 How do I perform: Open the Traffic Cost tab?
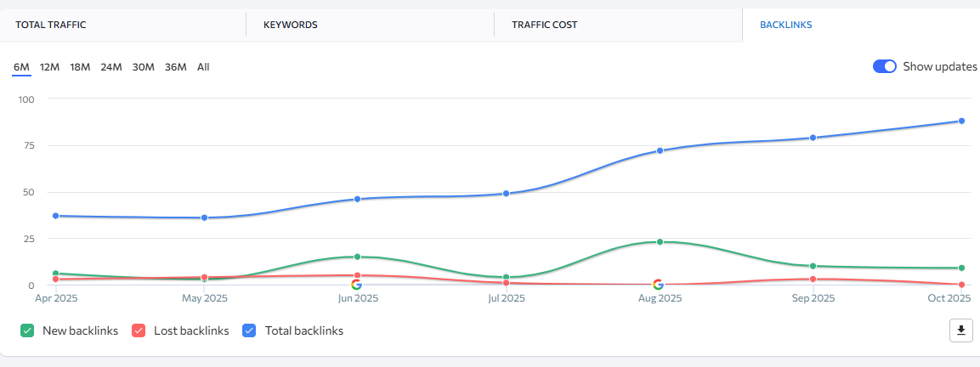544,25
